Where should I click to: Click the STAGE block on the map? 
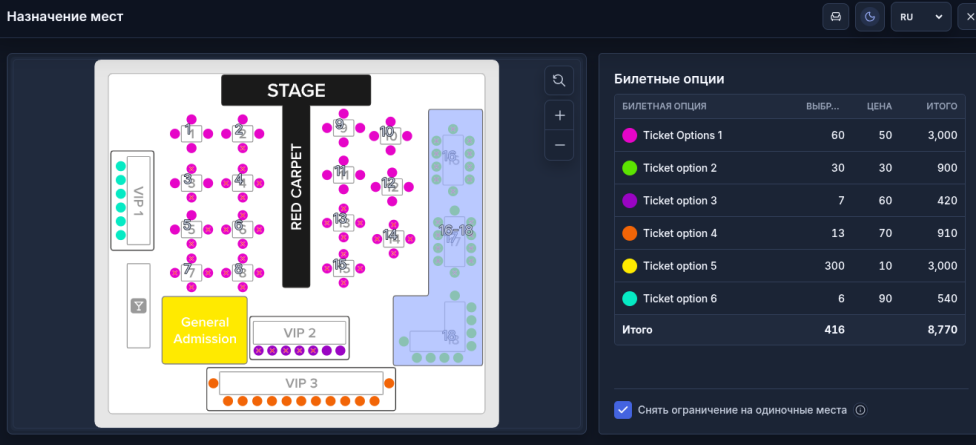[296, 90]
